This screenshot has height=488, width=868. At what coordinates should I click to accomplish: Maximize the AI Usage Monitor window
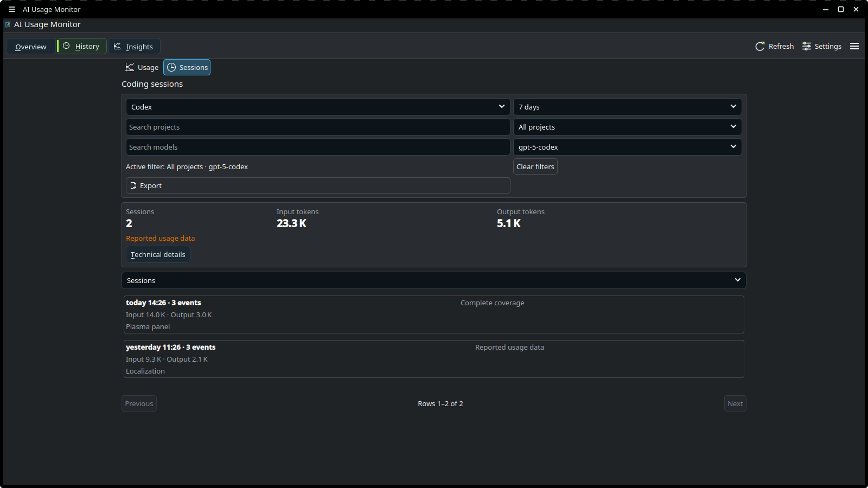(841, 9)
